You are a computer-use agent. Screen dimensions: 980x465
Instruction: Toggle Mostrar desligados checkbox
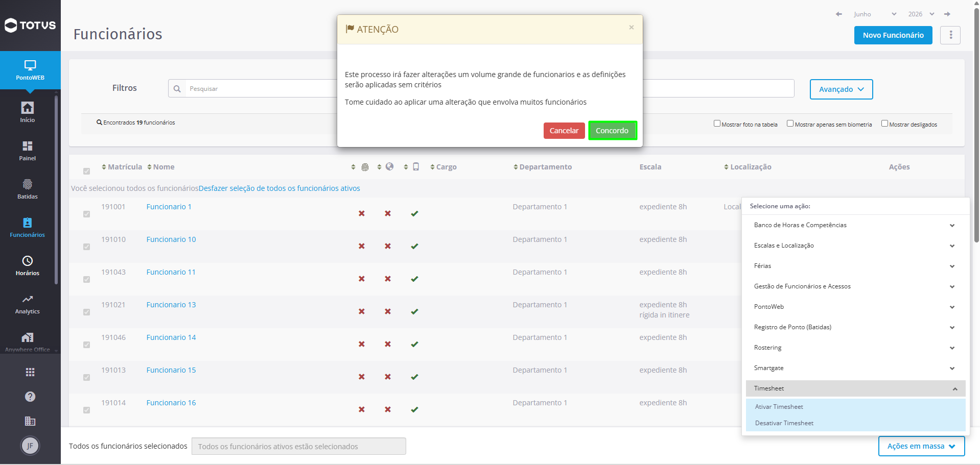884,124
